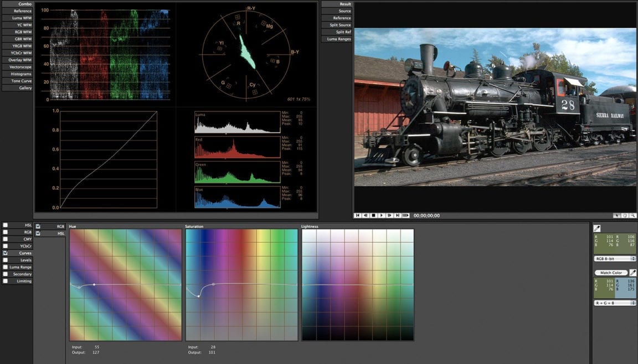638x364 pixels.
Task: Click the Luma histogram graph
Action: coord(237,122)
